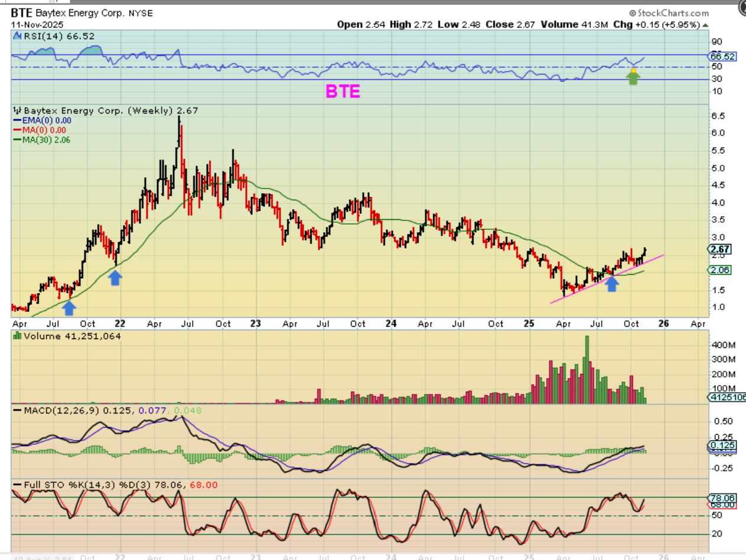This screenshot has width=746, height=560.
Task: Click the leftmost blue arrow below 2021 prices
Action: point(69,307)
